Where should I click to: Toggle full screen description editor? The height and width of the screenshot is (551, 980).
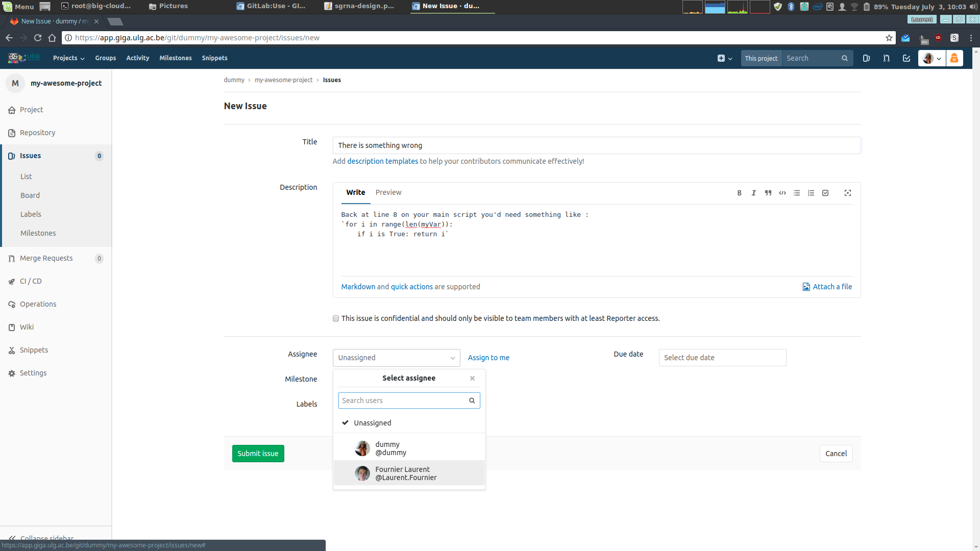click(x=848, y=193)
